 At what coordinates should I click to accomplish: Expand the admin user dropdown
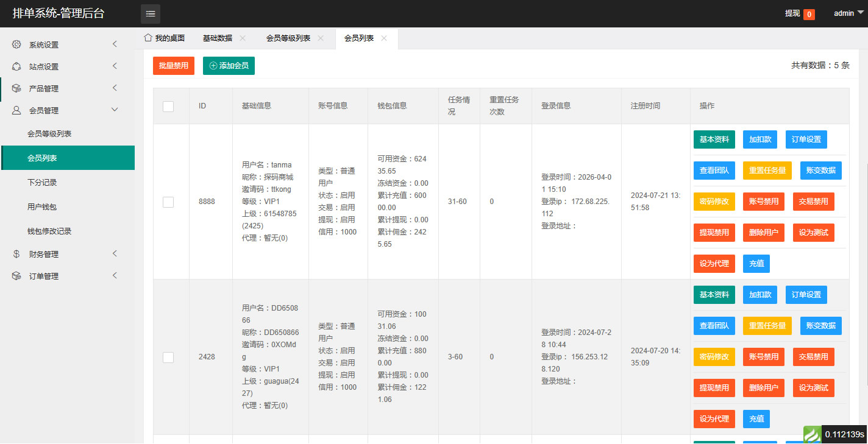[x=848, y=13]
